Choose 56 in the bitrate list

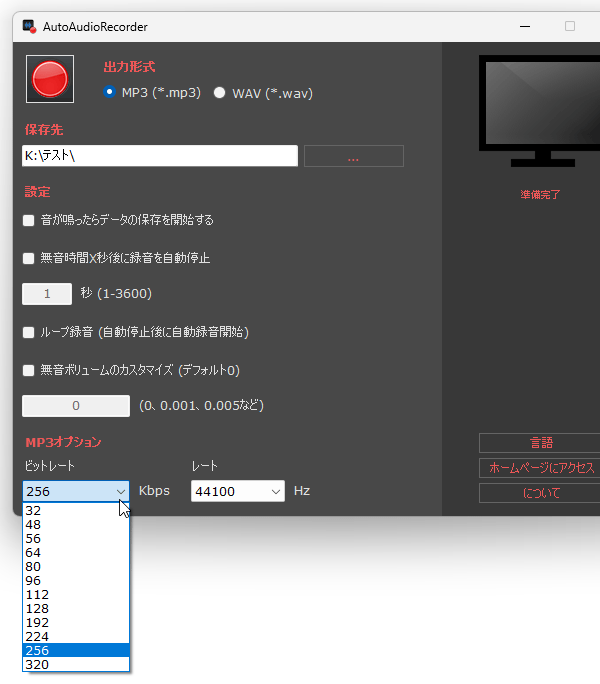pos(76,538)
